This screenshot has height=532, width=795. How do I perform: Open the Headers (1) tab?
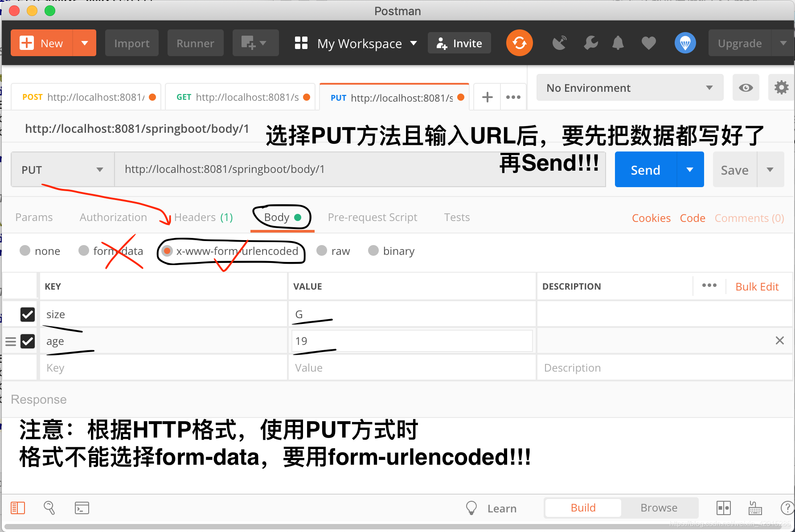[203, 217]
